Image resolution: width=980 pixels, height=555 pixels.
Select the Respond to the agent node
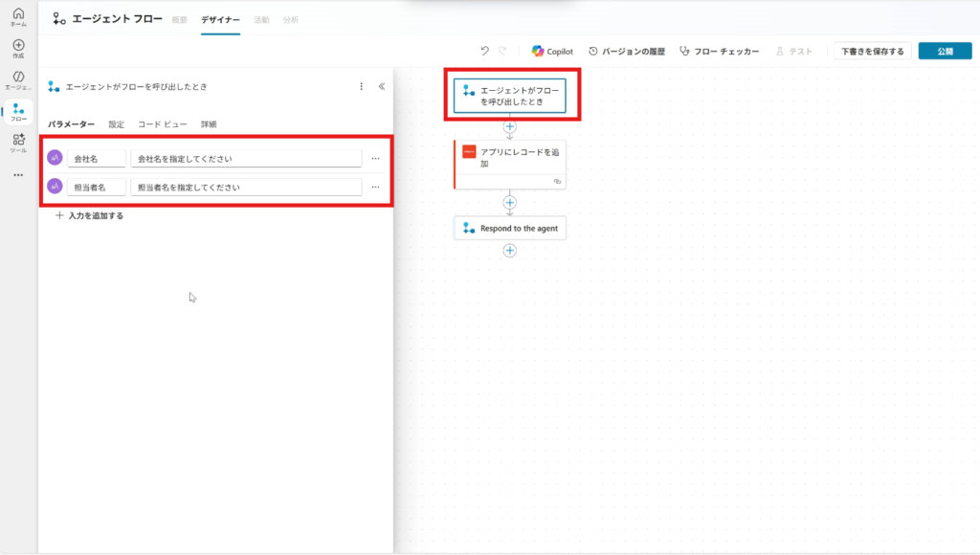[x=509, y=229]
